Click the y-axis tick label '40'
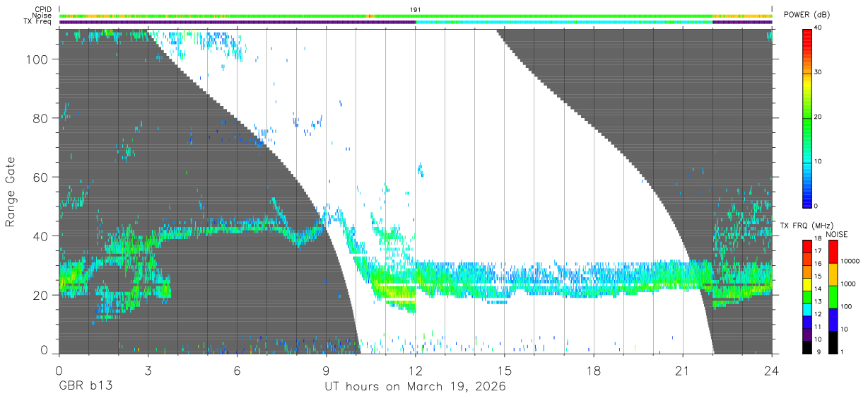Viewport: 868px width, 401px height. pos(42,236)
